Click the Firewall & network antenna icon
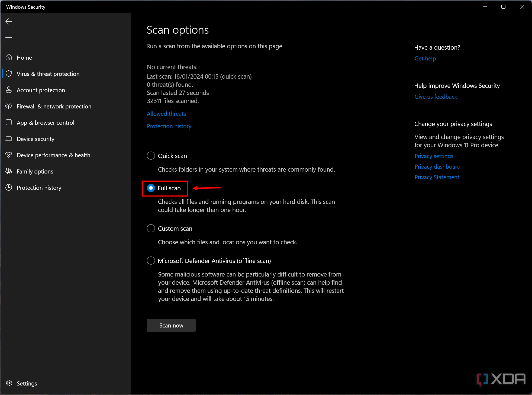Viewport: 532px width, 395px height. tap(9, 106)
